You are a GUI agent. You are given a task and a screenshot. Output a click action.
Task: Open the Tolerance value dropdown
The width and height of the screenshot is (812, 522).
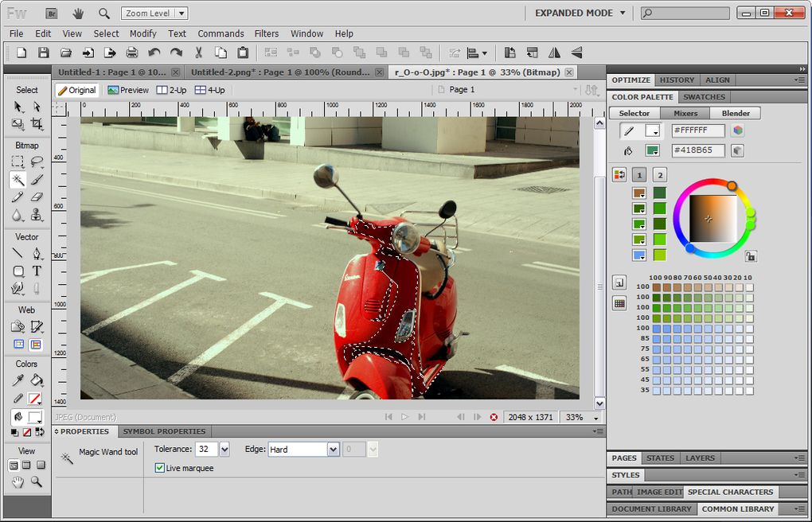coord(224,450)
